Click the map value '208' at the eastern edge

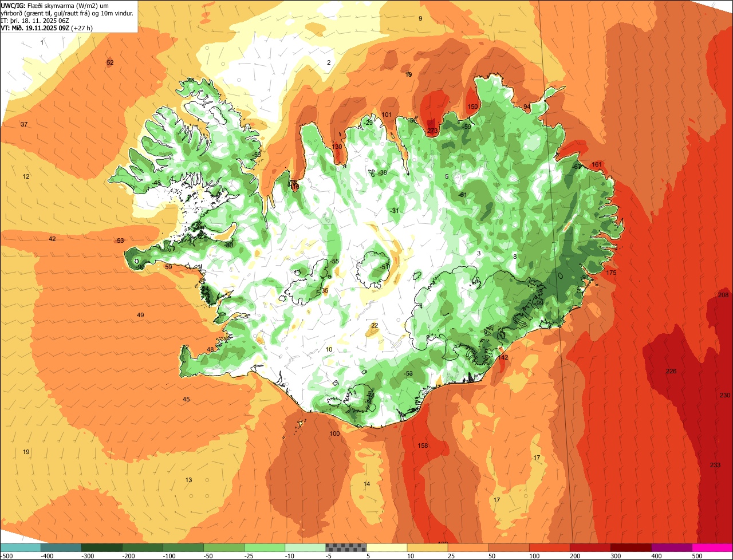click(x=723, y=295)
